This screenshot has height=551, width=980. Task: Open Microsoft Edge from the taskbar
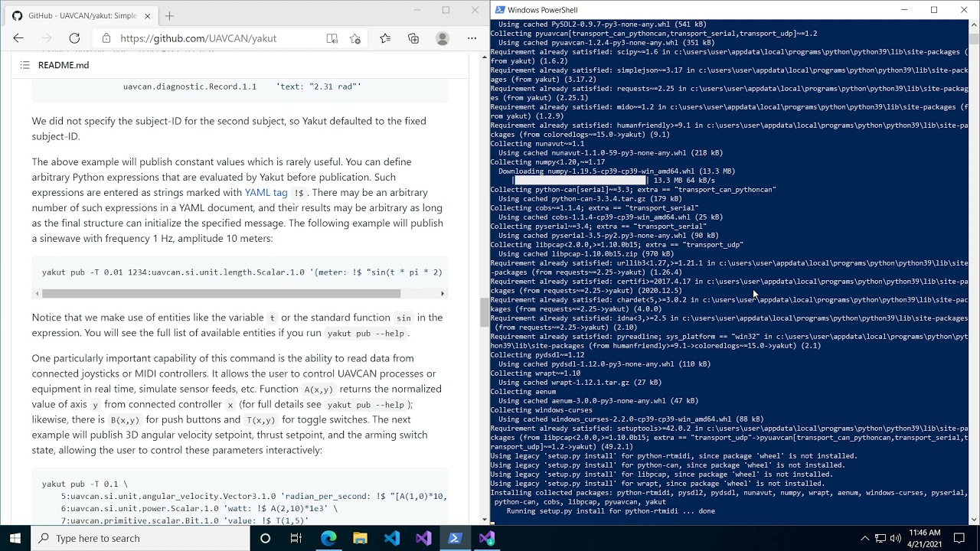(x=328, y=538)
